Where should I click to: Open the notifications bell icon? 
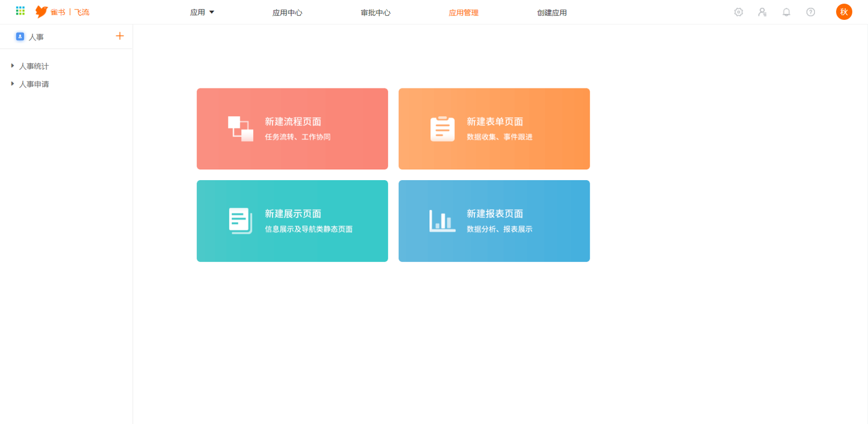(787, 12)
